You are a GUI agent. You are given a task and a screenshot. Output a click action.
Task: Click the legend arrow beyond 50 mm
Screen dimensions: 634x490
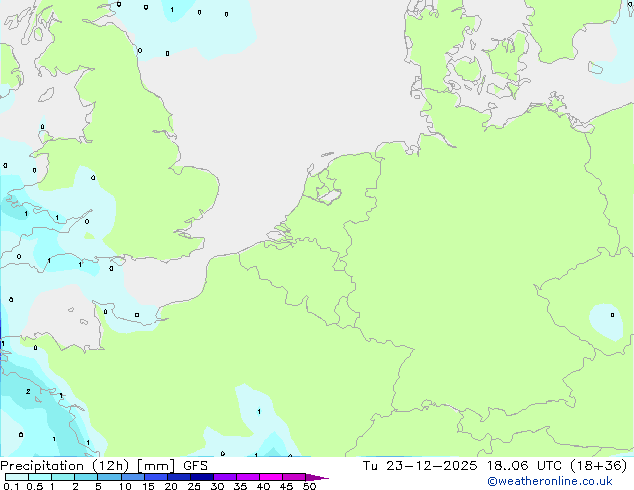click(317, 477)
